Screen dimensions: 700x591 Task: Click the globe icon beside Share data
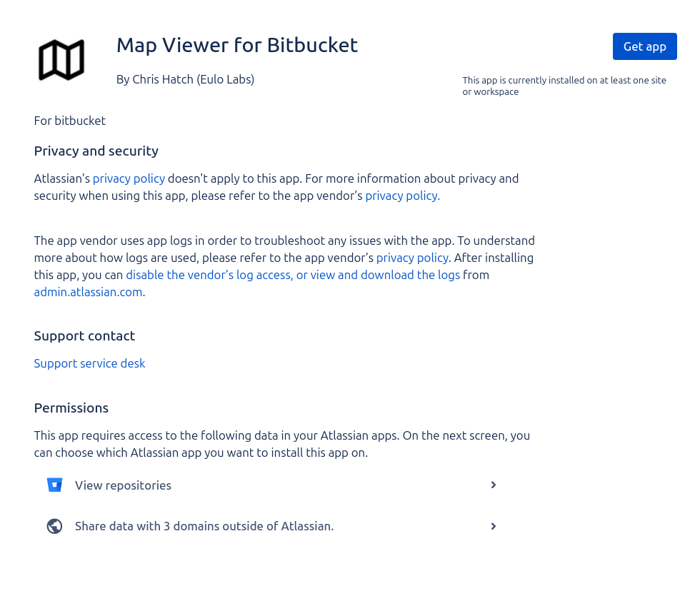pyautogui.click(x=54, y=527)
